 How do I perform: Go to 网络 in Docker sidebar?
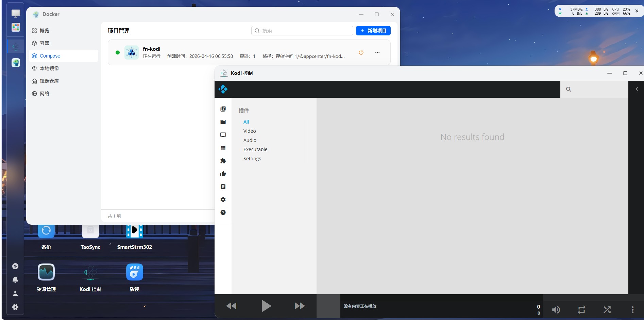point(64,94)
